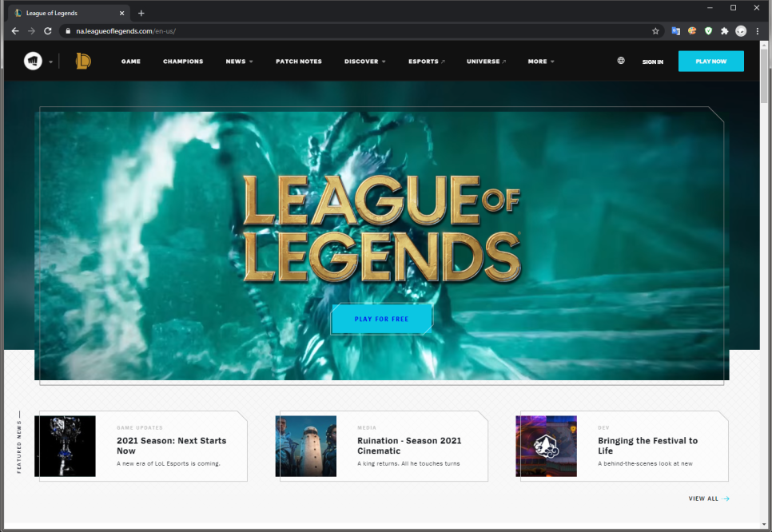Click the page vertical scrollbar thumb
The image size is (772, 532).
764,75
